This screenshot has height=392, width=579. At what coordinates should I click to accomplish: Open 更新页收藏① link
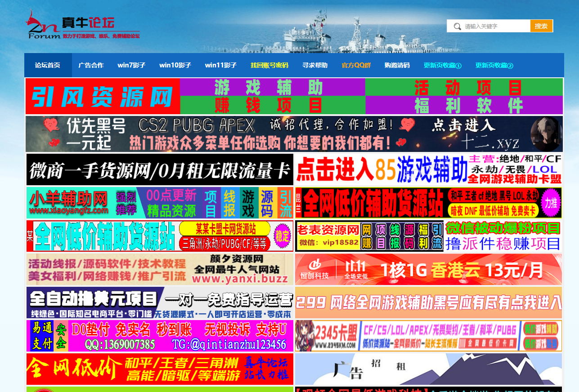pyautogui.click(x=442, y=65)
